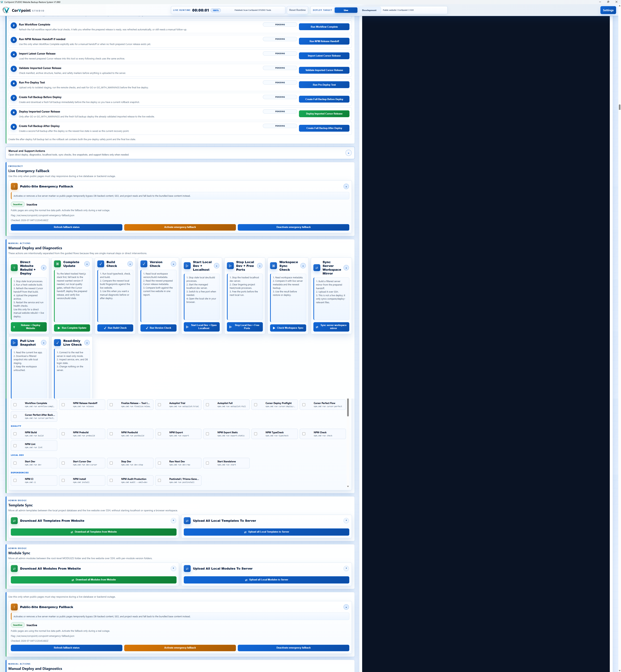Tick the Autopilot Trial checkbox
621x672 pixels.
tap(159, 405)
